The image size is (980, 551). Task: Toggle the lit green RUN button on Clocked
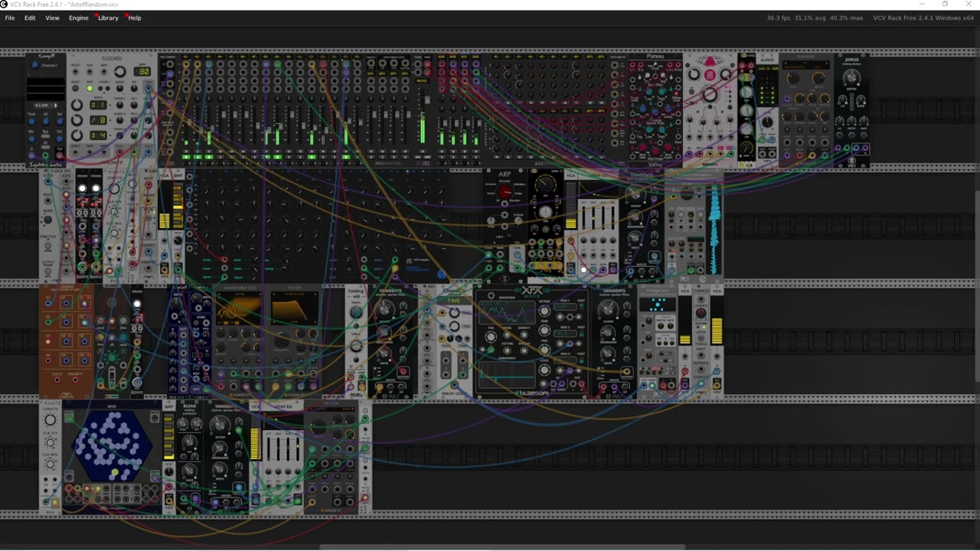90,88
